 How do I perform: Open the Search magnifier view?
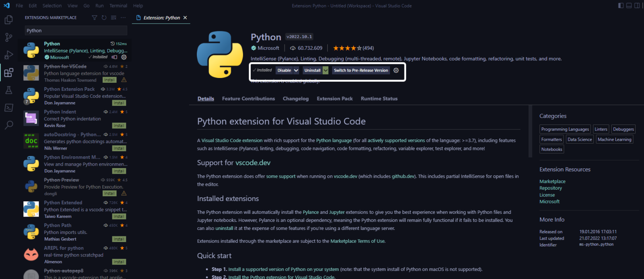[x=8, y=125]
